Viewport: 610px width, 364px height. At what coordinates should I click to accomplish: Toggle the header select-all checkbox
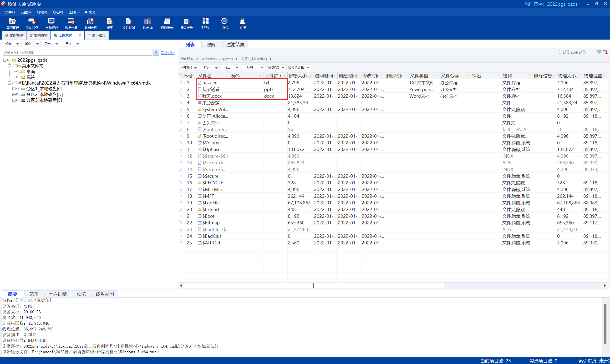(180, 76)
